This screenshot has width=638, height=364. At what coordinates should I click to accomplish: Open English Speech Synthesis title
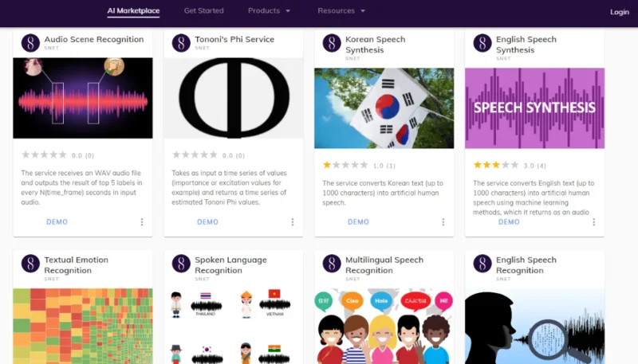pyautogui.click(x=526, y=45)
